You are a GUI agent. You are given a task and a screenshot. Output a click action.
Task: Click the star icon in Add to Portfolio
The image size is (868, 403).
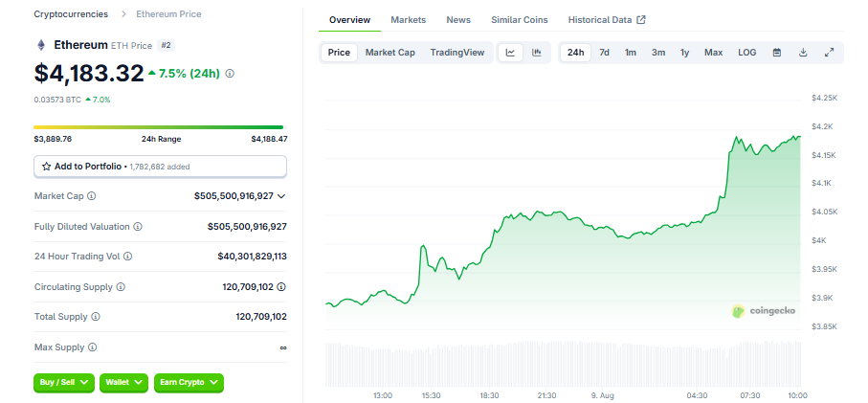[x=47, y=166]
